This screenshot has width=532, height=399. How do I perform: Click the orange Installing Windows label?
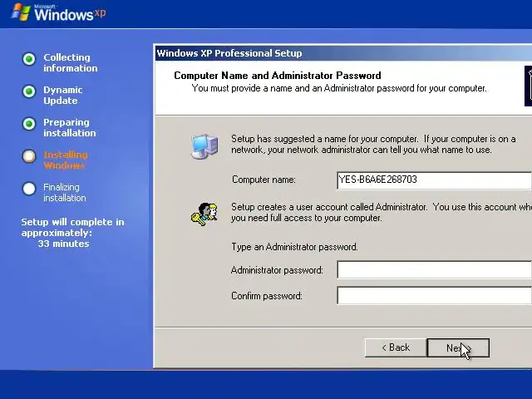point(66,160)
